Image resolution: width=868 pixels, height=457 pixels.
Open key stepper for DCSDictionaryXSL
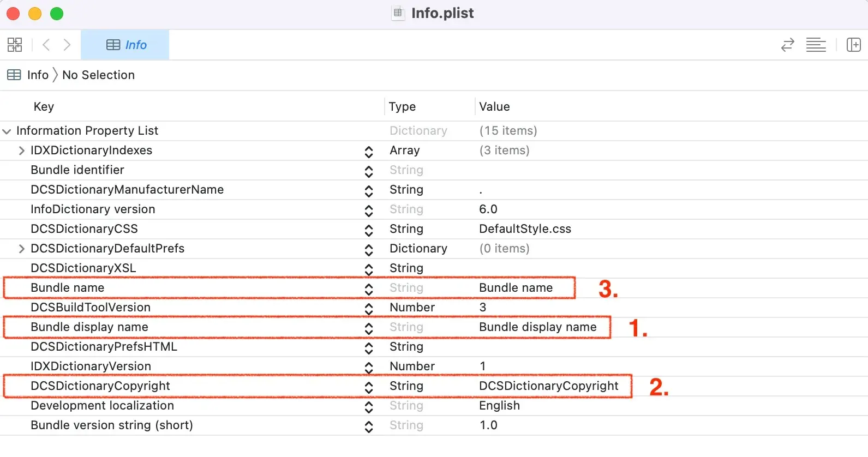(369, 269)
